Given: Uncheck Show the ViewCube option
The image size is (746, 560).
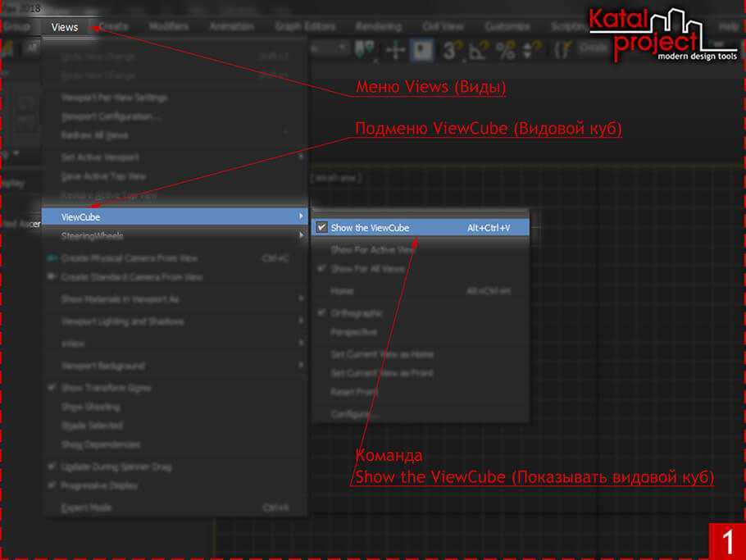Looking at the screenshot, I should (321, 228).
